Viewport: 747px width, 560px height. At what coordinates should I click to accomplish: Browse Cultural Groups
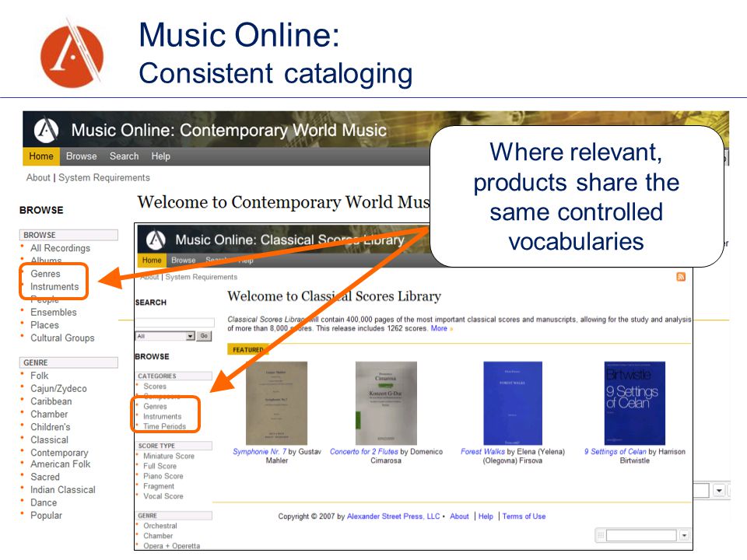(62, 338)
